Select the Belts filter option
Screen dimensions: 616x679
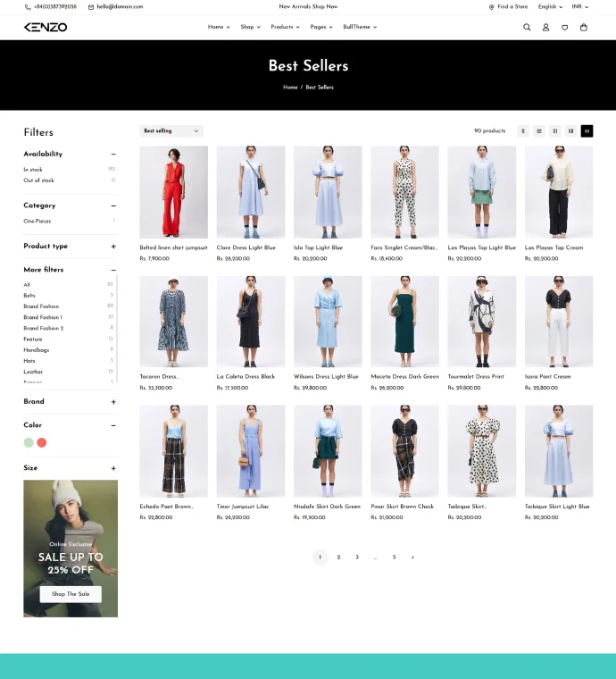click(29, 296)
